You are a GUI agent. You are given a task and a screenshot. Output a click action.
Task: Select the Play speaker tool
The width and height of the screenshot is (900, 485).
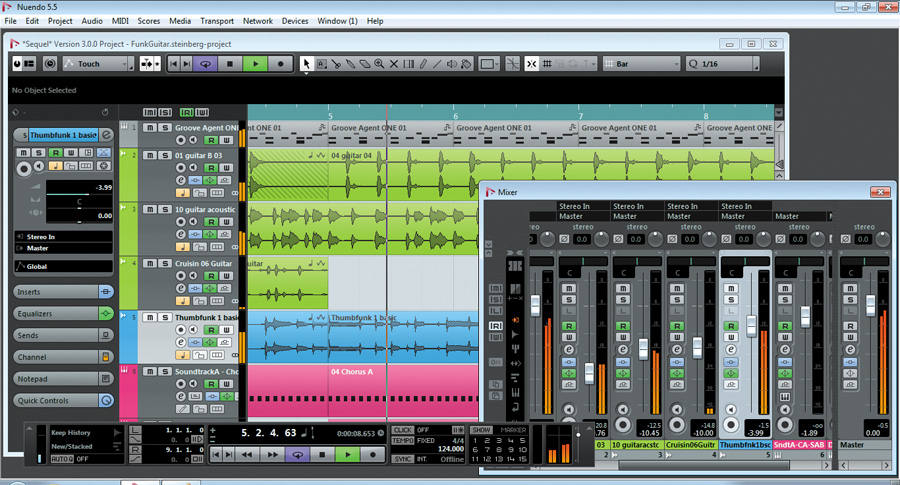[x=452, y=64]
